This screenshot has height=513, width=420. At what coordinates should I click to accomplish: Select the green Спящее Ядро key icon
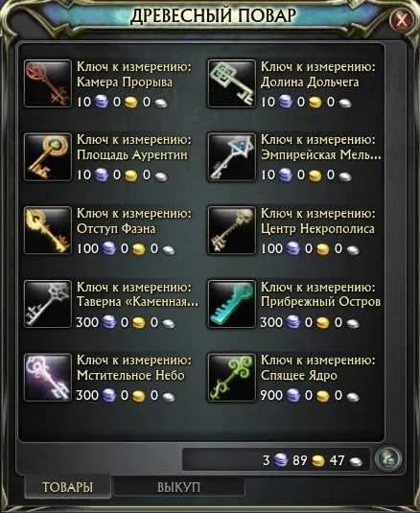pos(232,377)
